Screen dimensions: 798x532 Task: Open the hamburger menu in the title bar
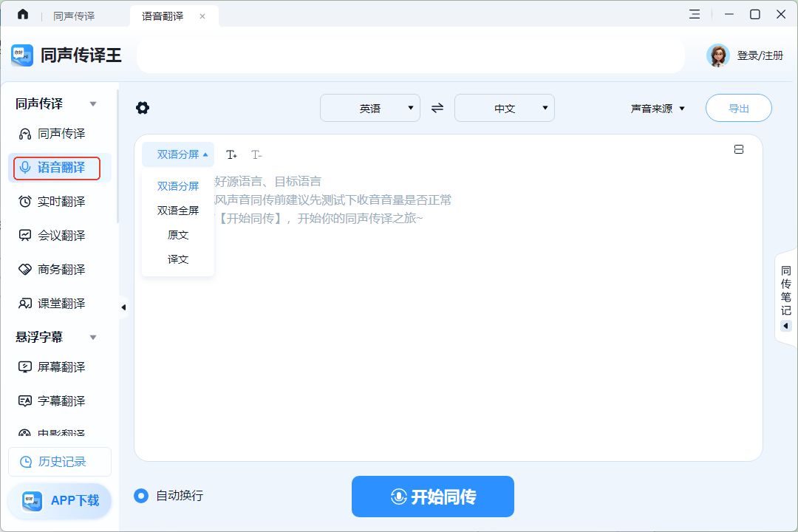click(x=695, y=14)
